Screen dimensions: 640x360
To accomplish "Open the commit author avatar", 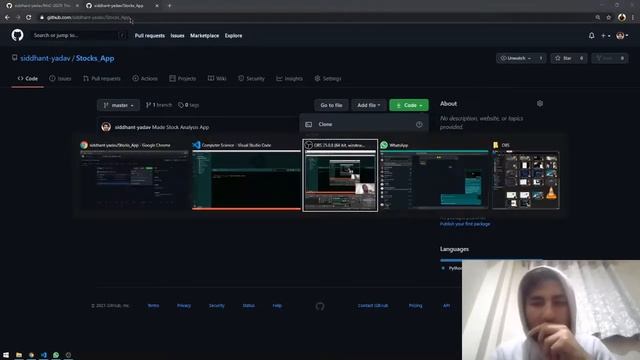I will [106, 127].
